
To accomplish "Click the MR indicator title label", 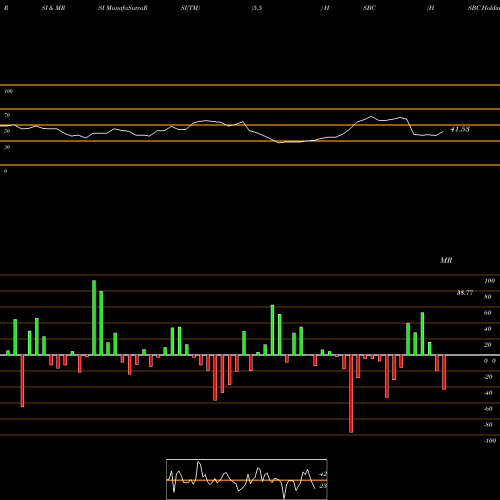I will tap(446, 260).
